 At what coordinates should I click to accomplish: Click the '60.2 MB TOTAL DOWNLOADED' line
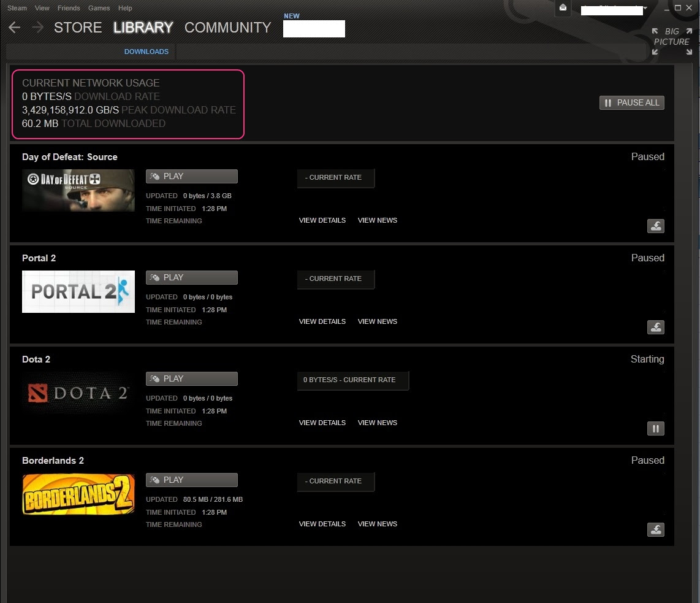pos(94,124)
